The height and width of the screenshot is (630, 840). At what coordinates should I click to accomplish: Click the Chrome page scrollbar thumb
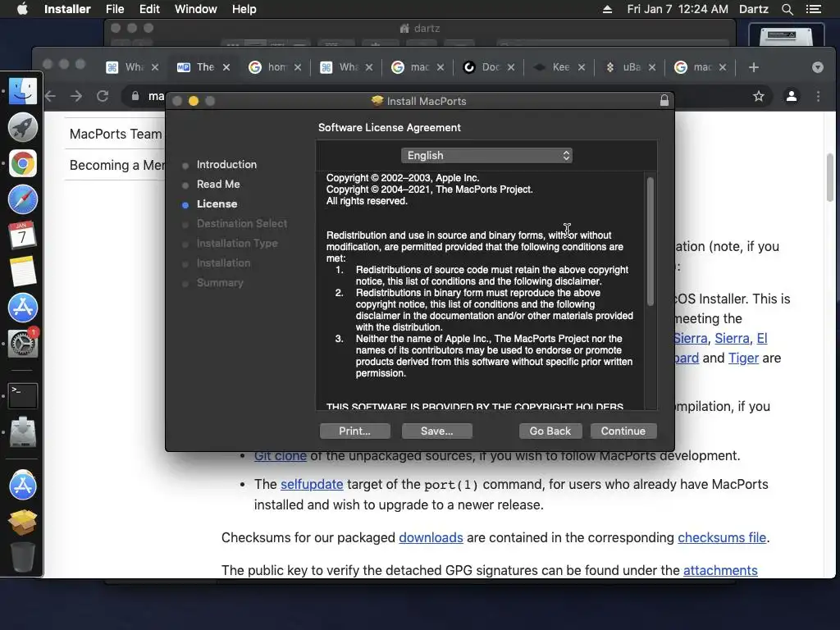point(830,177)
